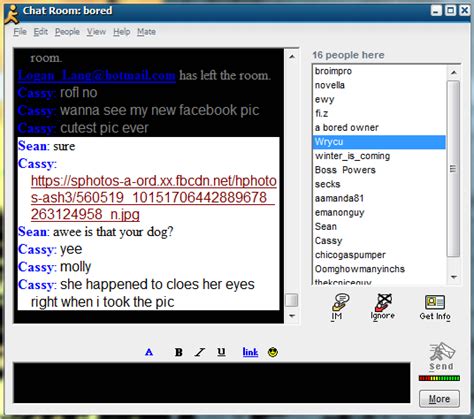Click the message input field

[x=212, y=383]
